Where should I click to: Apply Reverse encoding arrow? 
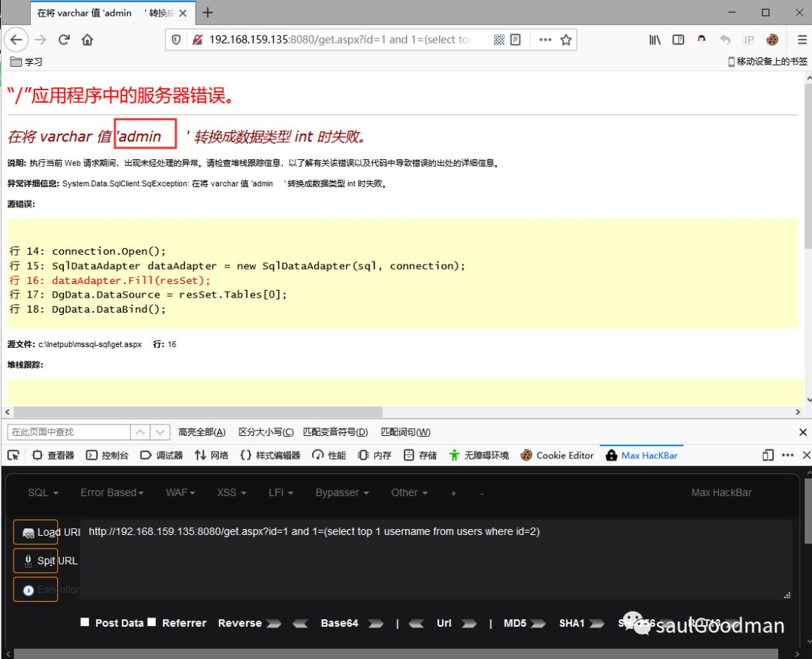[274, 623]
